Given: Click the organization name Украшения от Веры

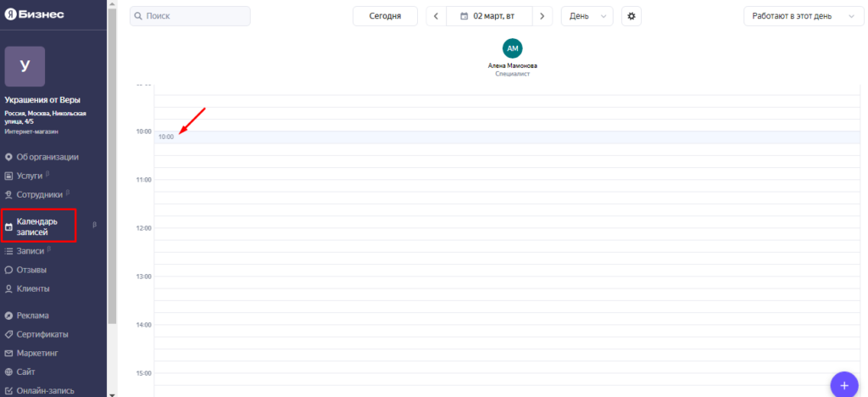Looking at the screenshot, I should pyautogui.click(x=42, y=100).
